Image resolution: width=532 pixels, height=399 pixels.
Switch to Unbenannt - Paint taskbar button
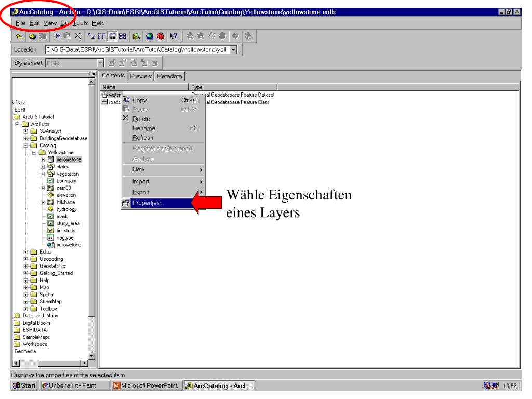pyautogui.click(x=74, y=386)
